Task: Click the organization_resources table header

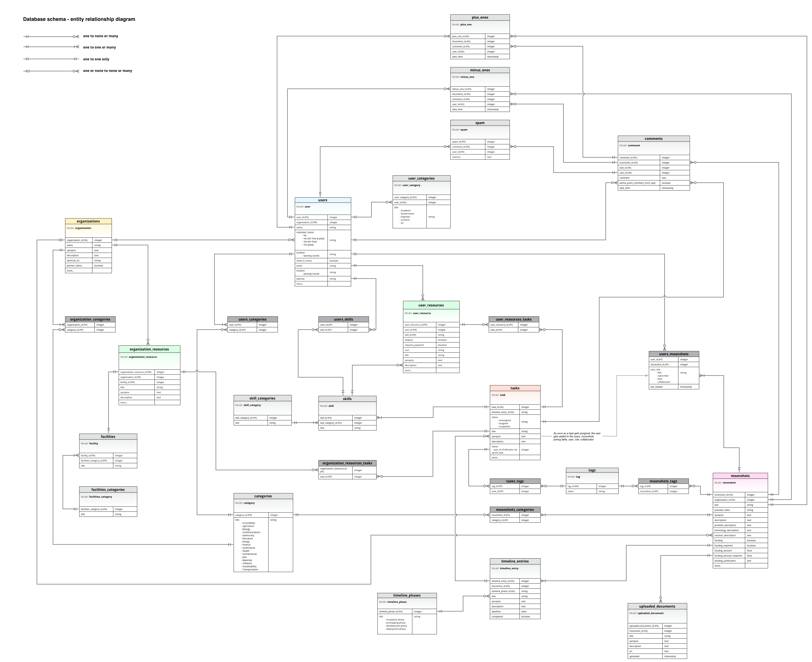Action: pos(149,349)
